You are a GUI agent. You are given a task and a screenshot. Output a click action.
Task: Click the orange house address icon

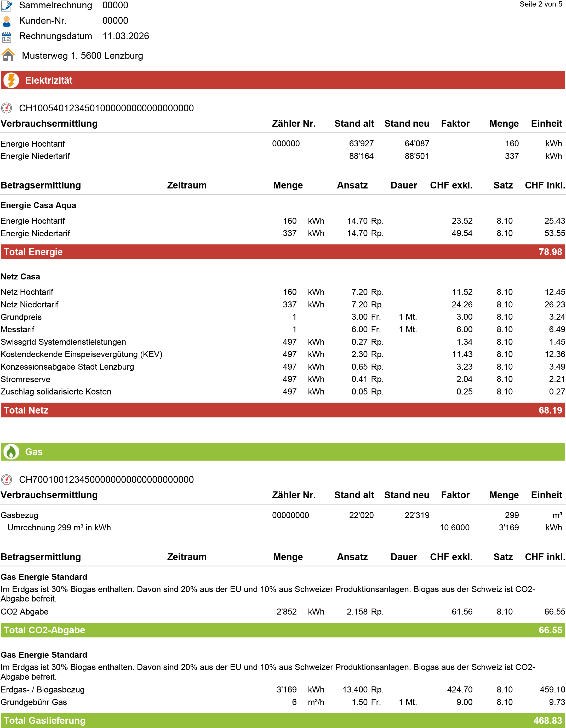[x=8, y=55]
